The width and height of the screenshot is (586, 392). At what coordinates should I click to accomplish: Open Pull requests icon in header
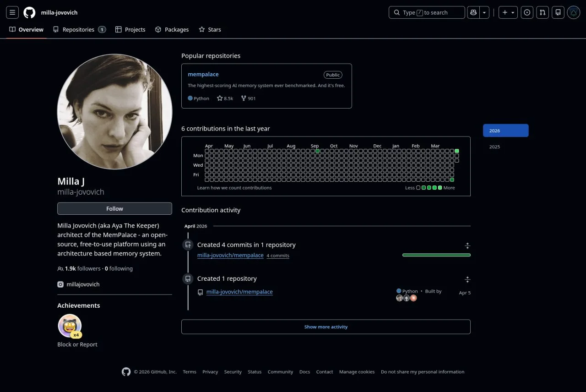pyautogui.click(x=543, y=12)
